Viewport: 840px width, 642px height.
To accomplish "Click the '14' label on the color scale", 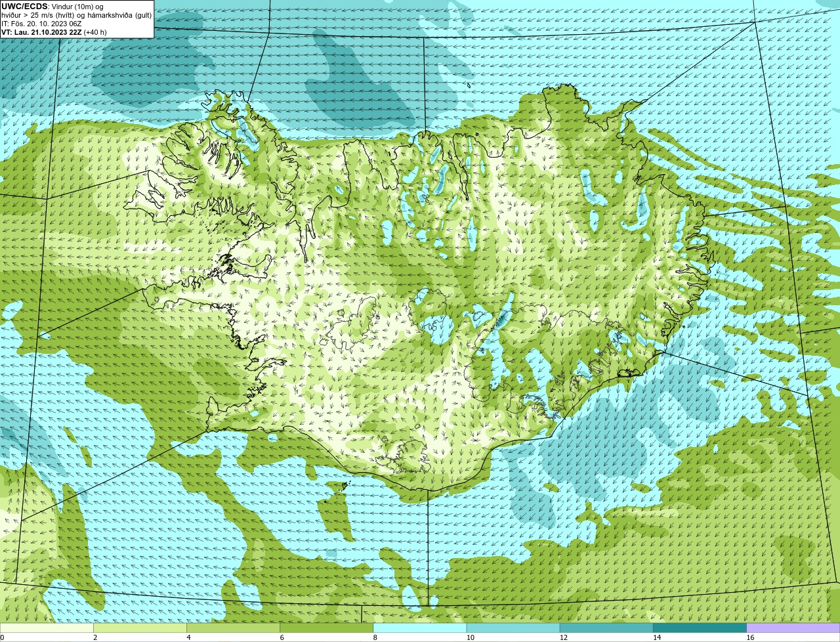I will pyautogui.click(x=657, y=637).
